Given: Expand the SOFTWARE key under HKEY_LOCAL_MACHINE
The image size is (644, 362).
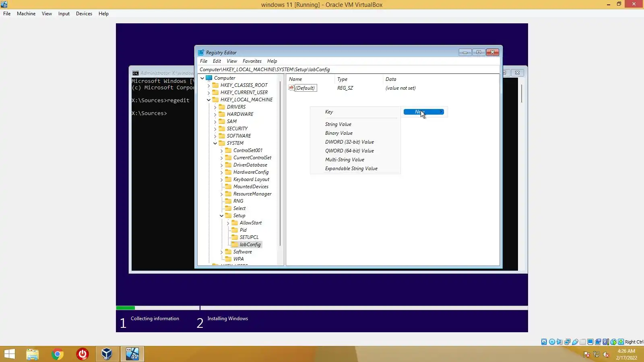Looking at the screenshot, I should click(215, 136).
